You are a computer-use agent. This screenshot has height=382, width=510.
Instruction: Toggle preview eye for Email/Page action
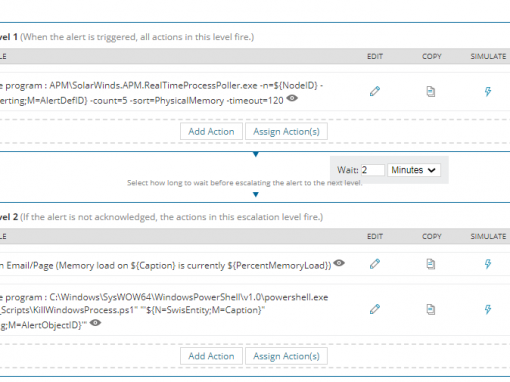click(339, 263)
